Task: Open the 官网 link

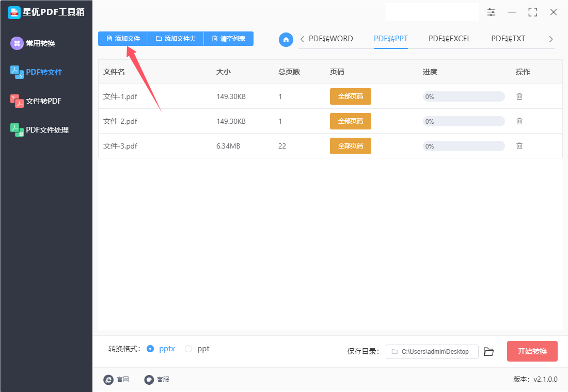Action: pos(116,379)
